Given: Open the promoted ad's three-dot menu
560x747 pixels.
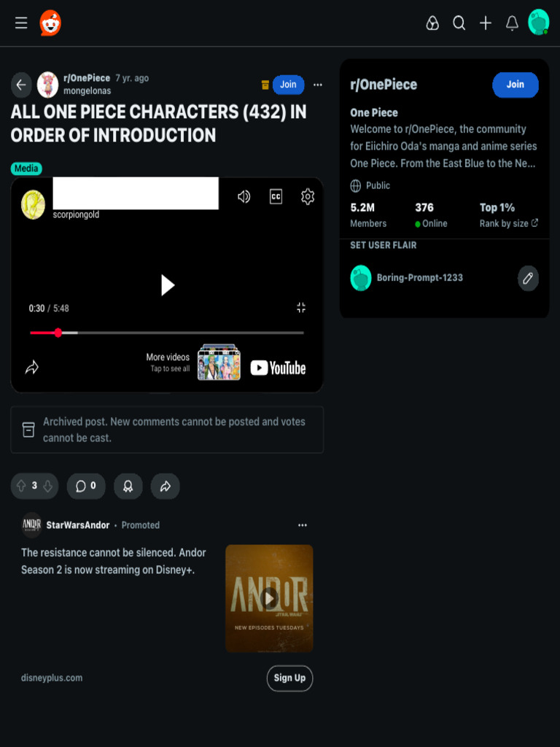Looking at the screenshot, I should tap(303, 525).
